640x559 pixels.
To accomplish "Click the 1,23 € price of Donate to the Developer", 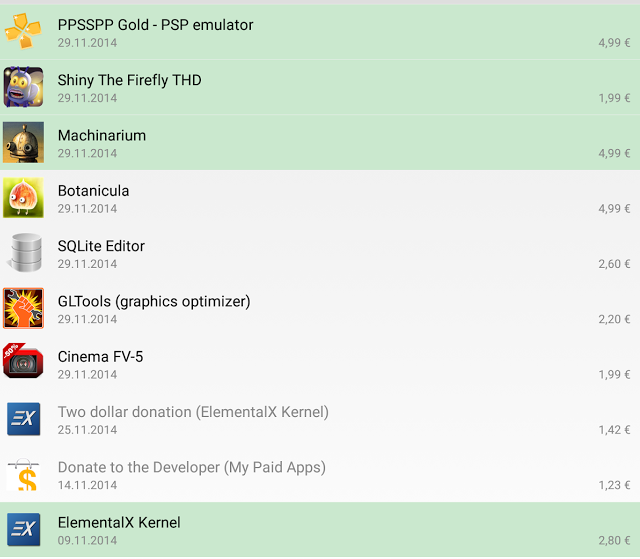I will [x=614, y=485].
